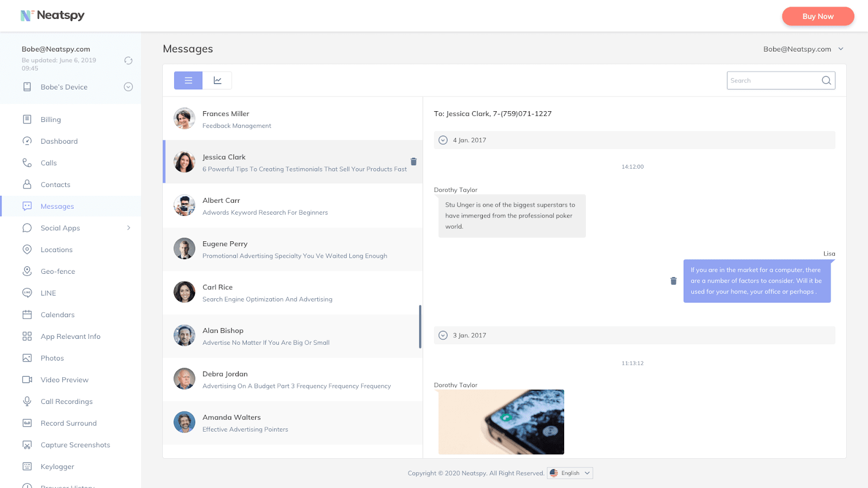Open Call Recordings microphone item
This screenshot has width=868, height=488.
pyautogui.click(x=66, y=402)
